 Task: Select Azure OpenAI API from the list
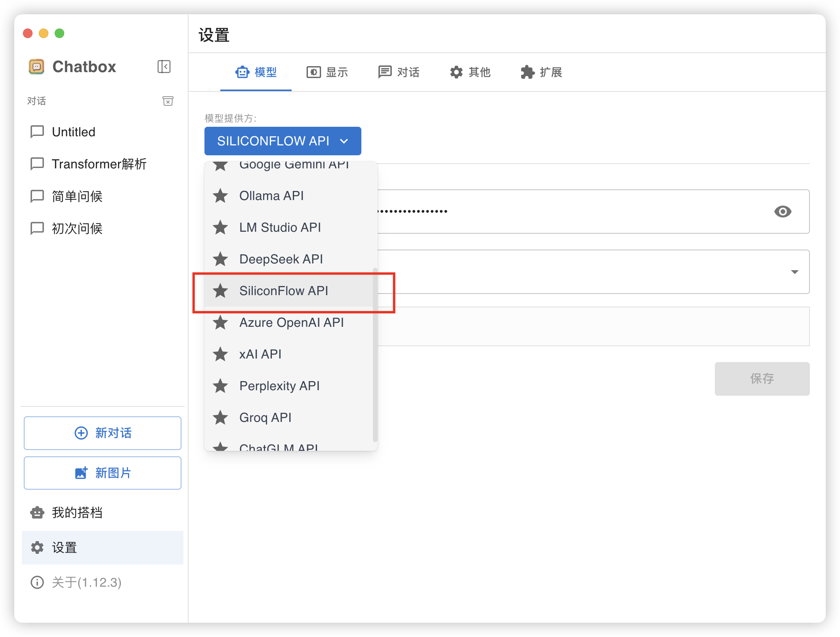pyautogui.click(x=289, y=322)
